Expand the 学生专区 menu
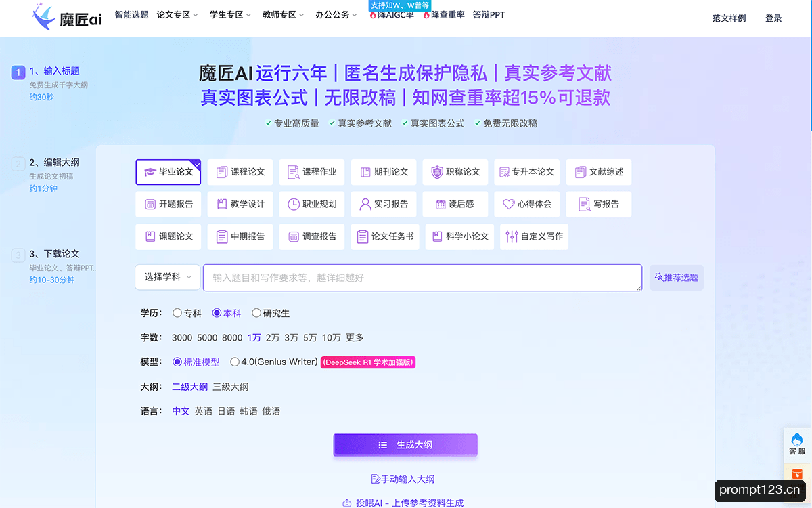The height and width of the screenshot is (508, 812). [230, 15]
